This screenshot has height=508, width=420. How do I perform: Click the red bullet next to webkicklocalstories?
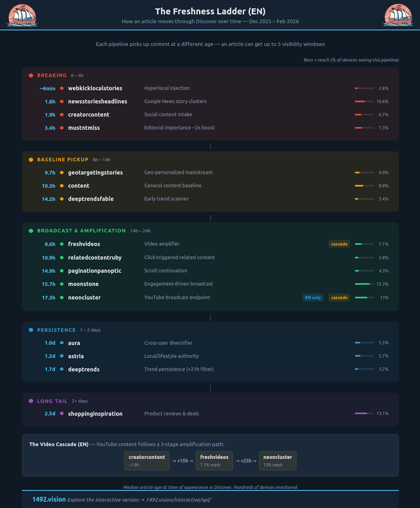click(x=62, y=88)
